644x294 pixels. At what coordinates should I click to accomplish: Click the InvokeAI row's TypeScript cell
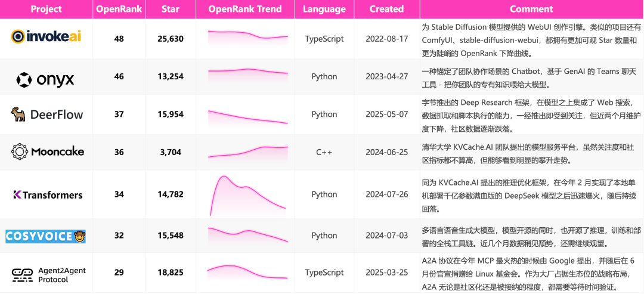[x=324, y=39]
